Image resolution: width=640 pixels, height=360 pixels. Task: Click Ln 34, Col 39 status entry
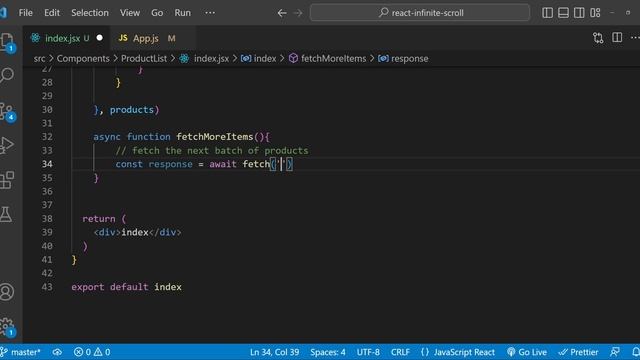(274, 352)
